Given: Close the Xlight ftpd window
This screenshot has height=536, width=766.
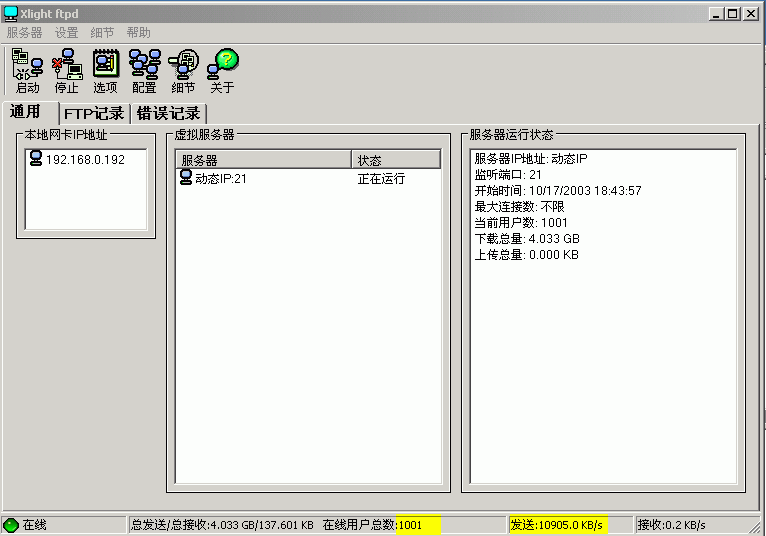Looking at the screenshot, I should (x=751, y=14).
